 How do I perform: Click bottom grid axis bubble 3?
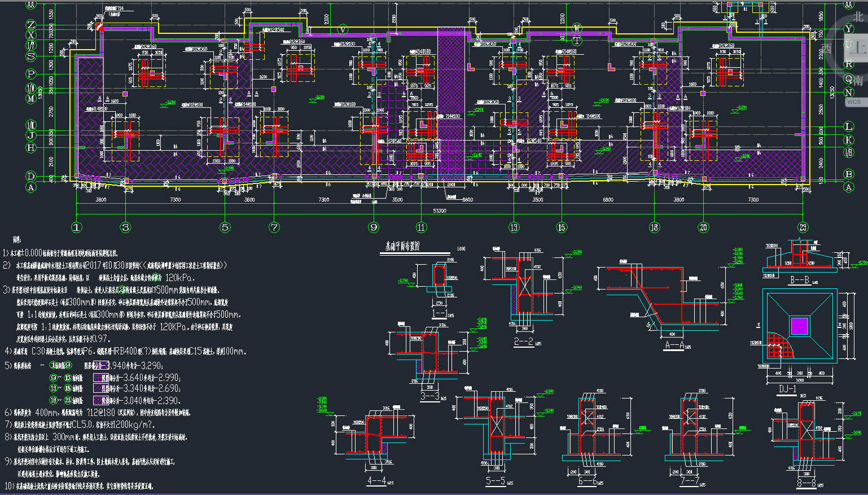(125, 227)
